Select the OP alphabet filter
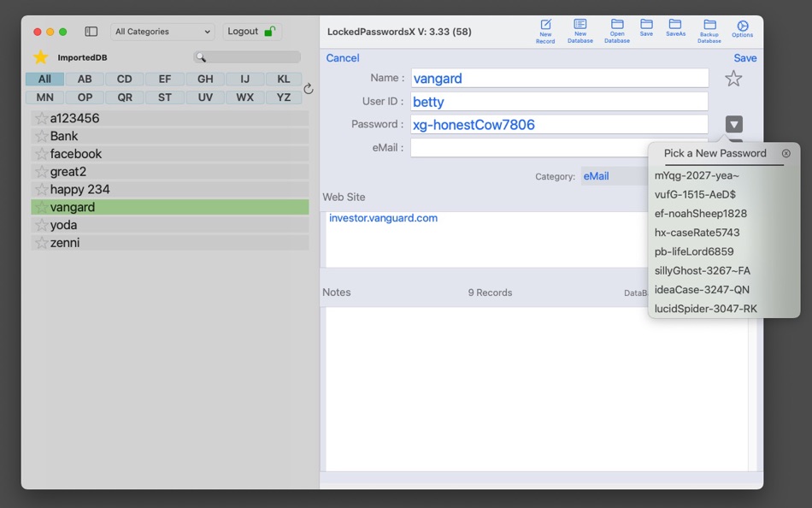Screen dimensions: 812x508 [x=85, y=97]
